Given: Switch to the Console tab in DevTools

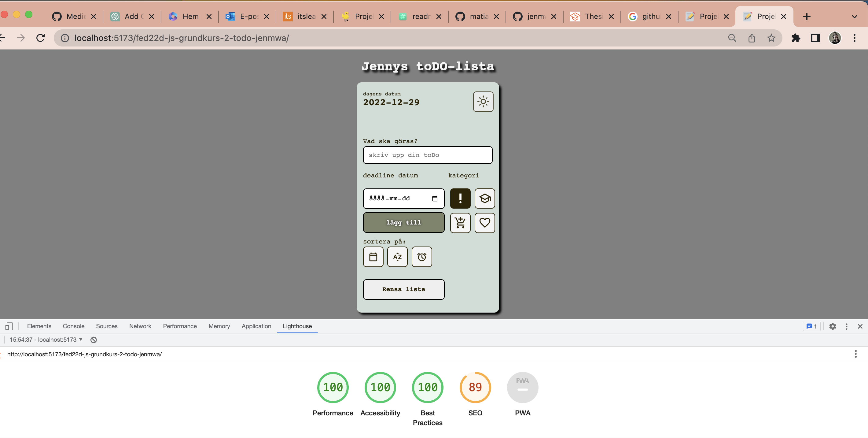Looking at the screenshot, I should 73,326.
